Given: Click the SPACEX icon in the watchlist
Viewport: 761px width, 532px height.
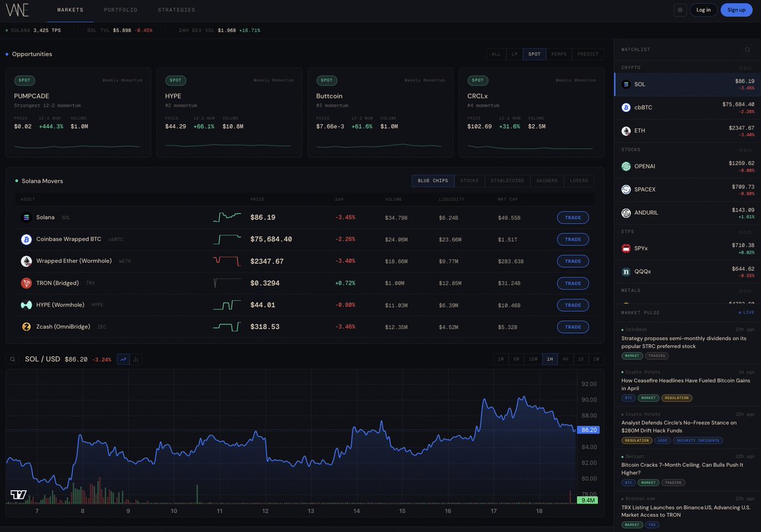Looking at the screenshot, I should coord(626,190).
